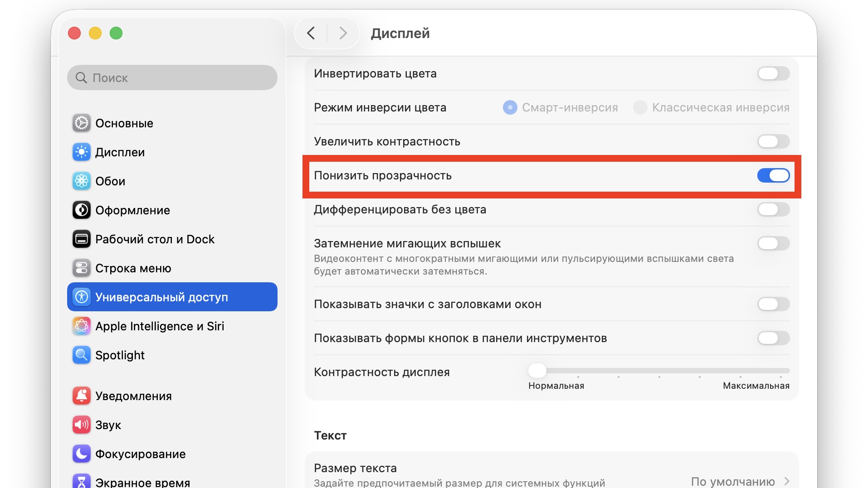
Task: Enable Показывать формы кнопок в панели инструментов
Action: tap(774, 338)
